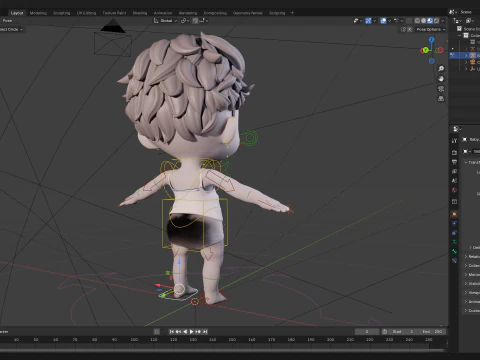Select solid viewport shading mode
Screen dimensions: 480x360
(423, 21)
